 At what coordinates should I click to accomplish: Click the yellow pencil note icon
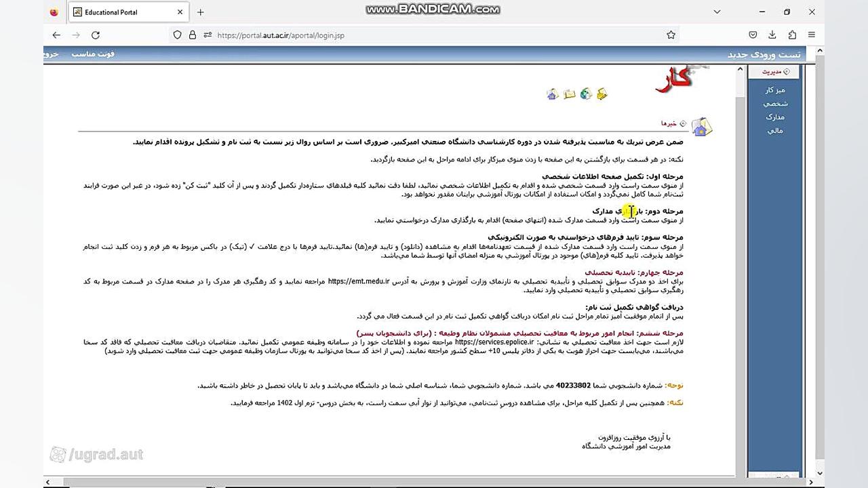click(601, 94)
